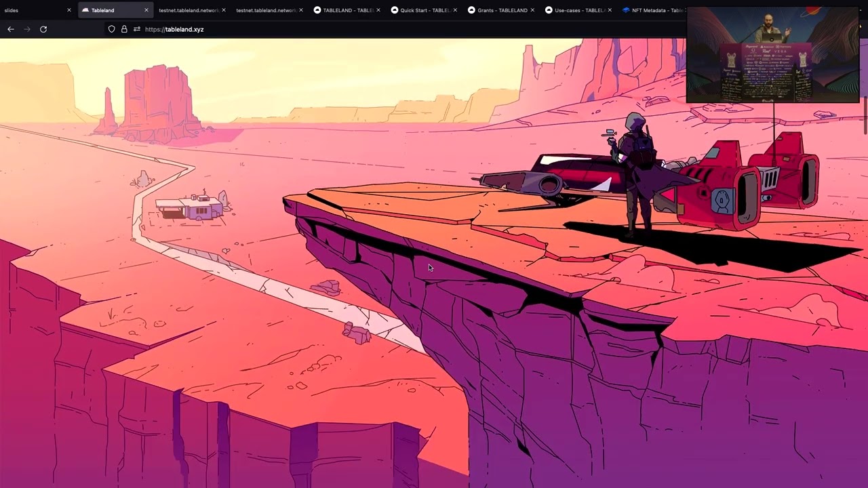The width and height of the screenshot is (868, 488).
Task: Close the Quick Start tab
Action: (x=455, y=10)
